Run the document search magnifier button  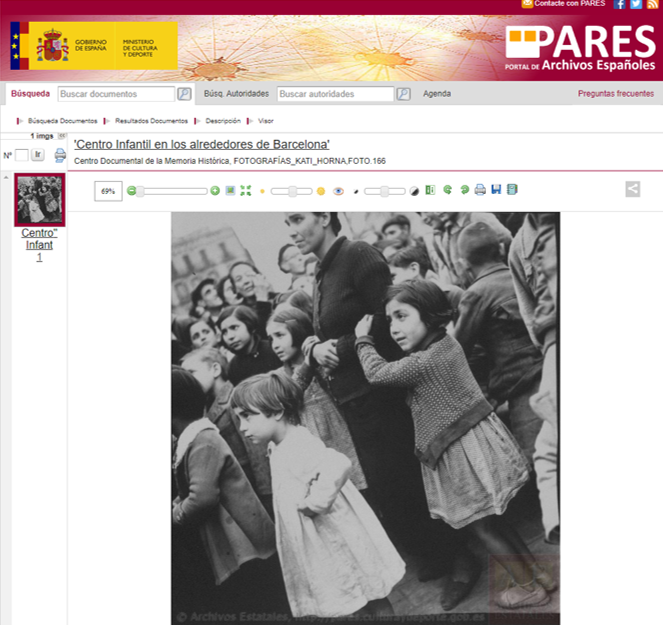pos(184,94)
